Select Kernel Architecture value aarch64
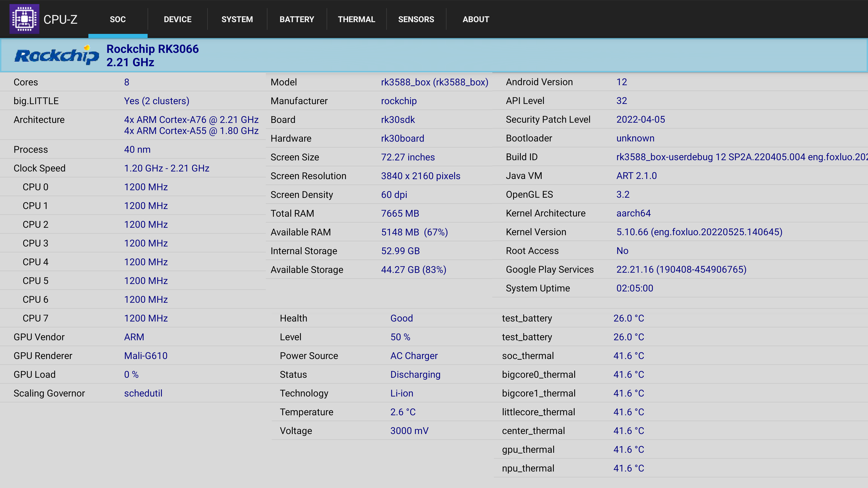The width and height of the screenshot is (868, 488). pyautogui.click(x=633, y=213)
